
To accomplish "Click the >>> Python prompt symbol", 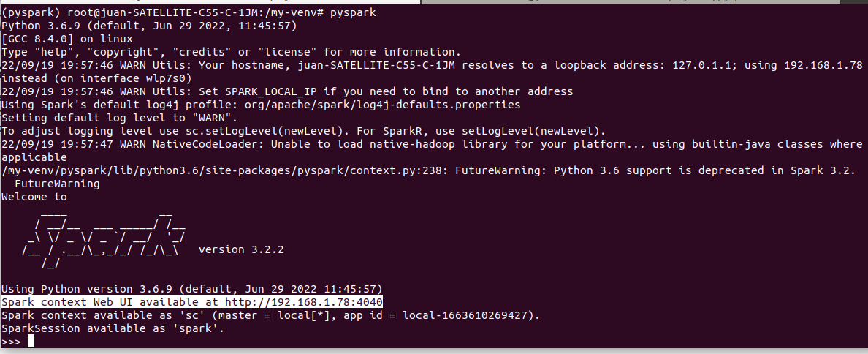I will pos(11,342).
